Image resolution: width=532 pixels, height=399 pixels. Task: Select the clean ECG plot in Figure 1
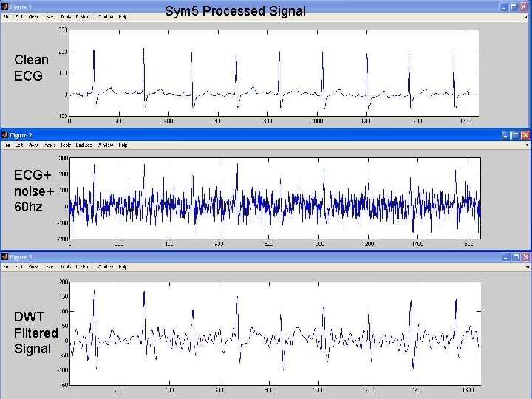(x=274, y=73)
